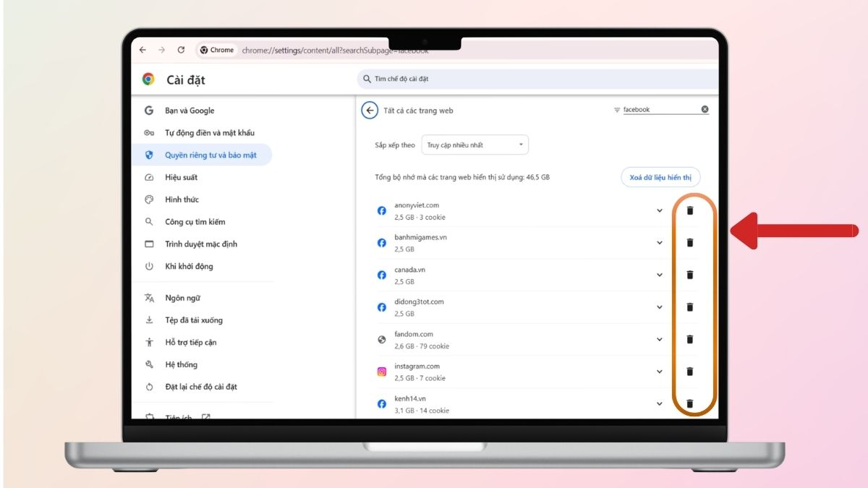Viewport: 868px width, 488px height.
Task: Click Xoá dữ liệu hiển thị button
Action: pyautogui.click(x=660, y=177)
